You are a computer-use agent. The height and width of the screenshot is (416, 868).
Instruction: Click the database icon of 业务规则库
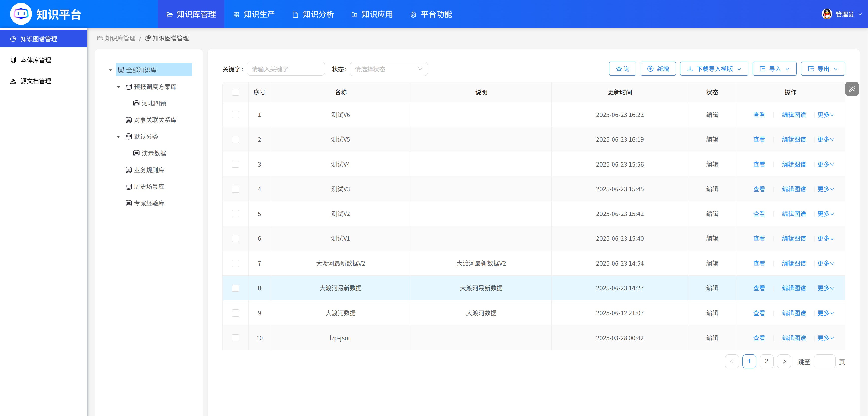point(128,170)
